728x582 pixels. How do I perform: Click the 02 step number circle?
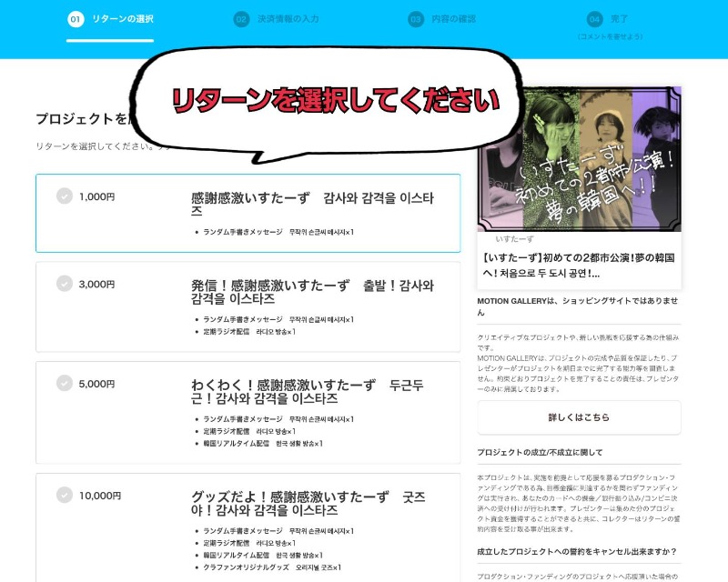[x=241, y=19]
